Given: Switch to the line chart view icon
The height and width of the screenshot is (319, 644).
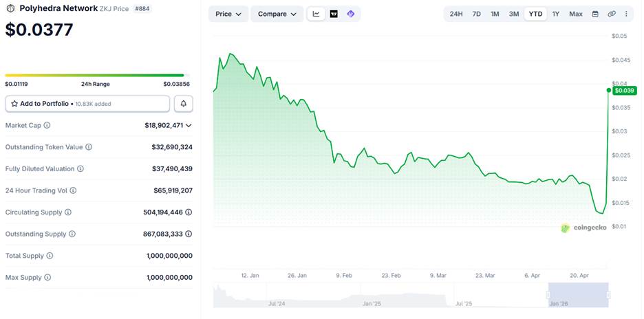Looking at the screenshot, I should (x=316, y=14).
